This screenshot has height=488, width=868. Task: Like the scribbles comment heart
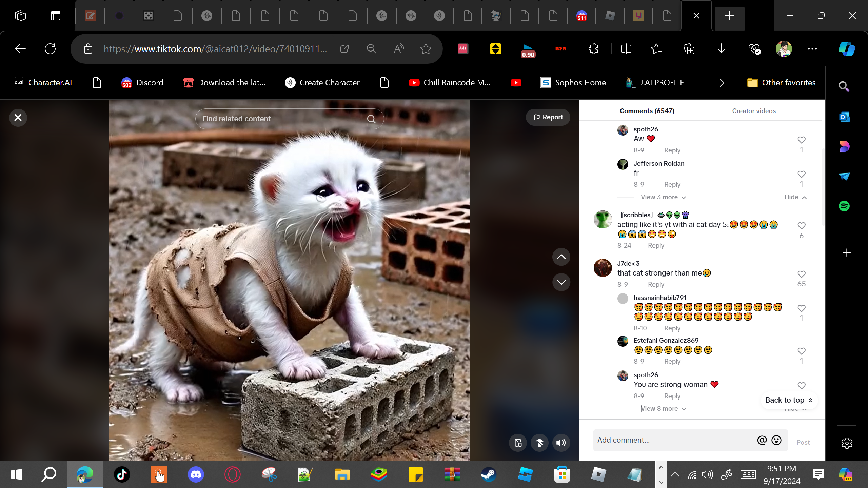point(802,226)
